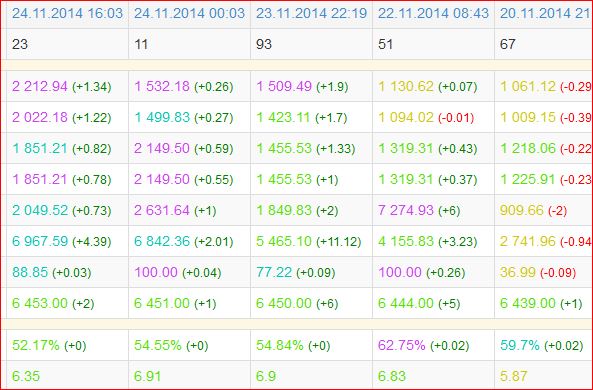Select 1 455.53 with change (+1)
This screenshot has height=390, width=593.
tap(297, 179)
